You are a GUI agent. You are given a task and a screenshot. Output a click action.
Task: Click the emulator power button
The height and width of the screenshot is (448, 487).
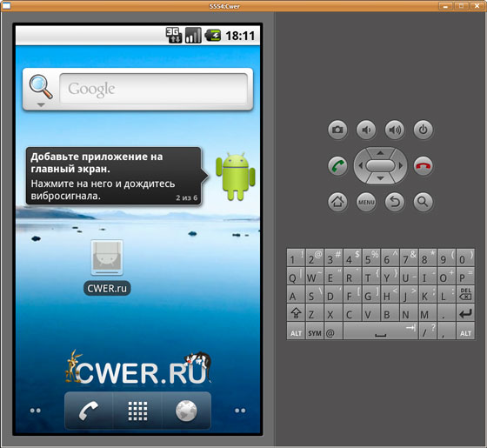pyautogui.click(x=424, y=130)
